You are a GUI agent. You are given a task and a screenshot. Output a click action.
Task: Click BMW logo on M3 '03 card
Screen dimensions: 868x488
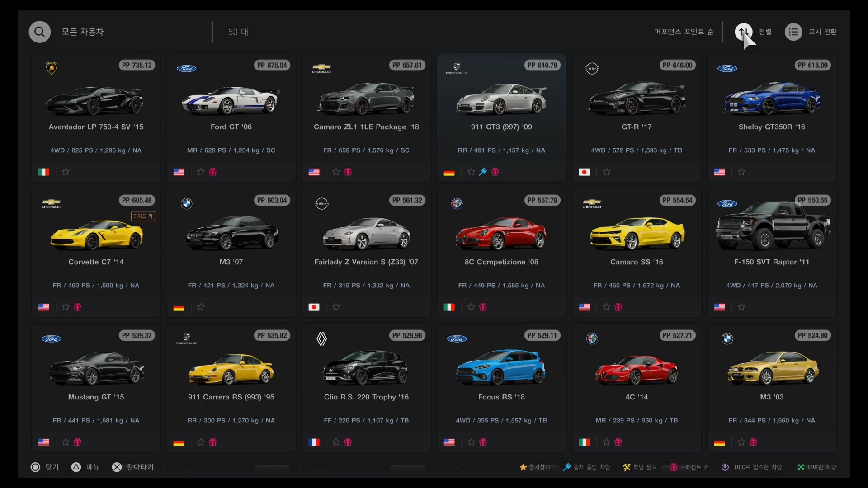point(727,338)
